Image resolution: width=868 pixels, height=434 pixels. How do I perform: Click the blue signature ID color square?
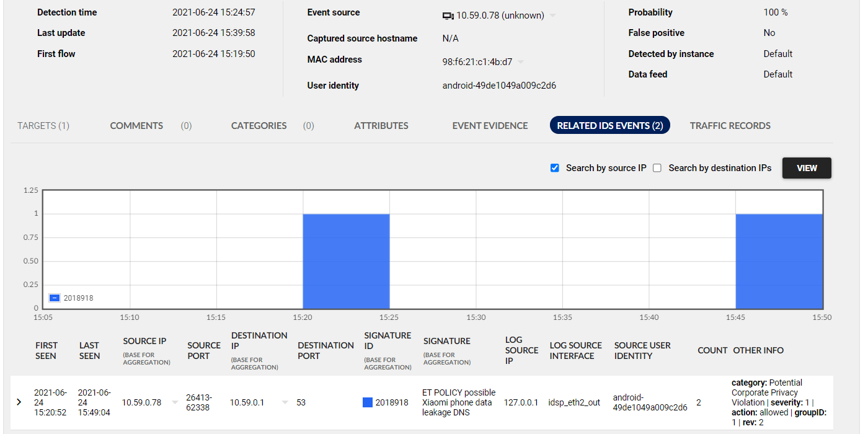coord(368,403)
